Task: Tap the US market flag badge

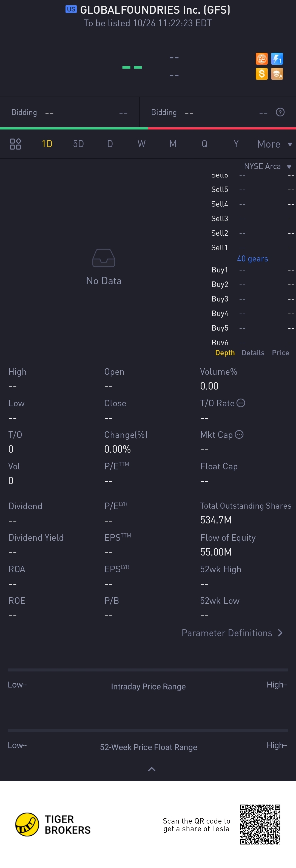Action: pos(71,9)
